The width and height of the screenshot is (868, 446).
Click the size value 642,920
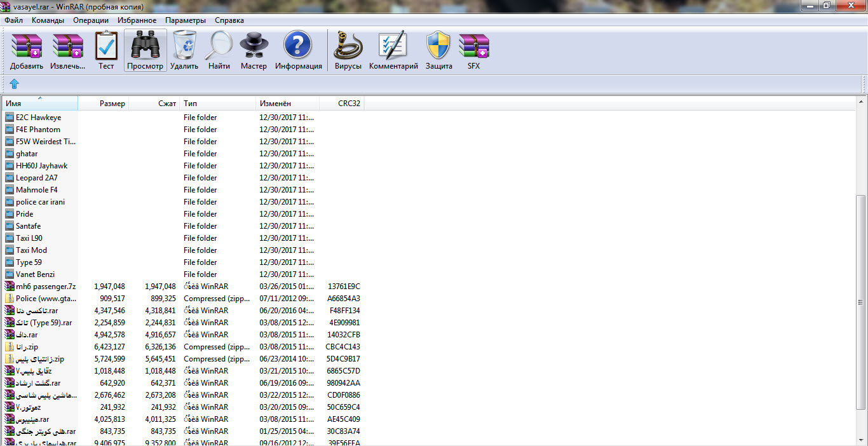[x=112, y=383]
